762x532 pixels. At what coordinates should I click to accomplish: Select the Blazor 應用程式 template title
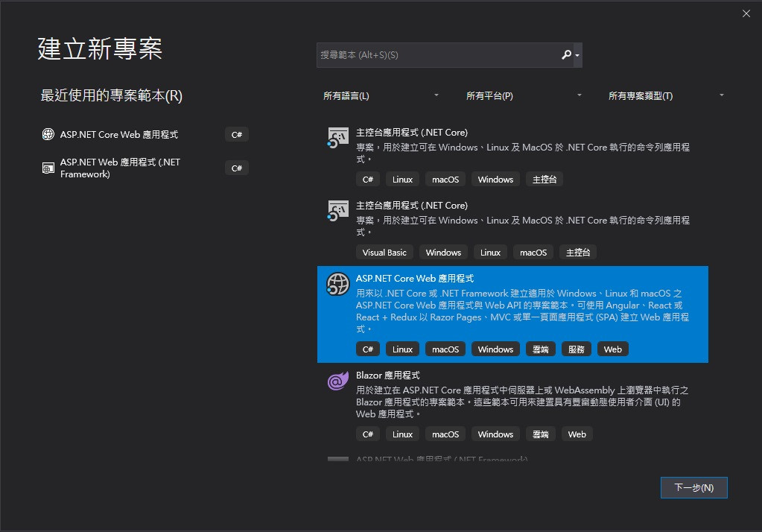(388, 376)
